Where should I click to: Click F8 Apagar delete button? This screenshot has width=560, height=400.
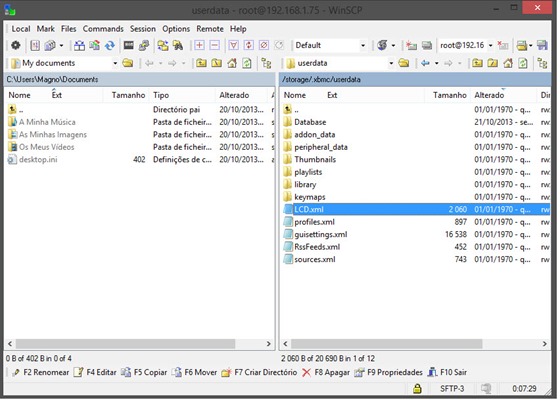pos(326,372)
